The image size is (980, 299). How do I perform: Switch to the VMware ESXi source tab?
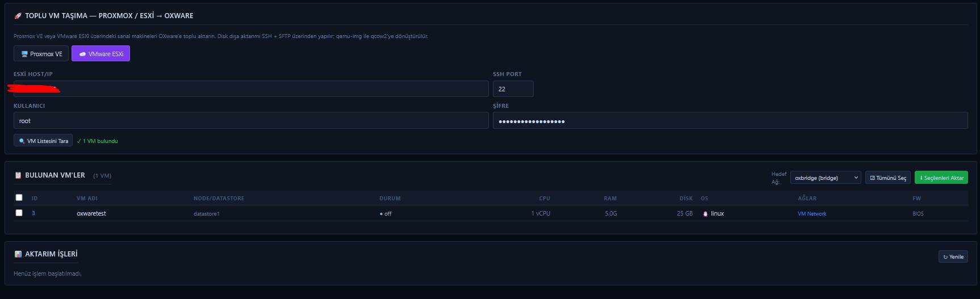(x=100, y=53)
